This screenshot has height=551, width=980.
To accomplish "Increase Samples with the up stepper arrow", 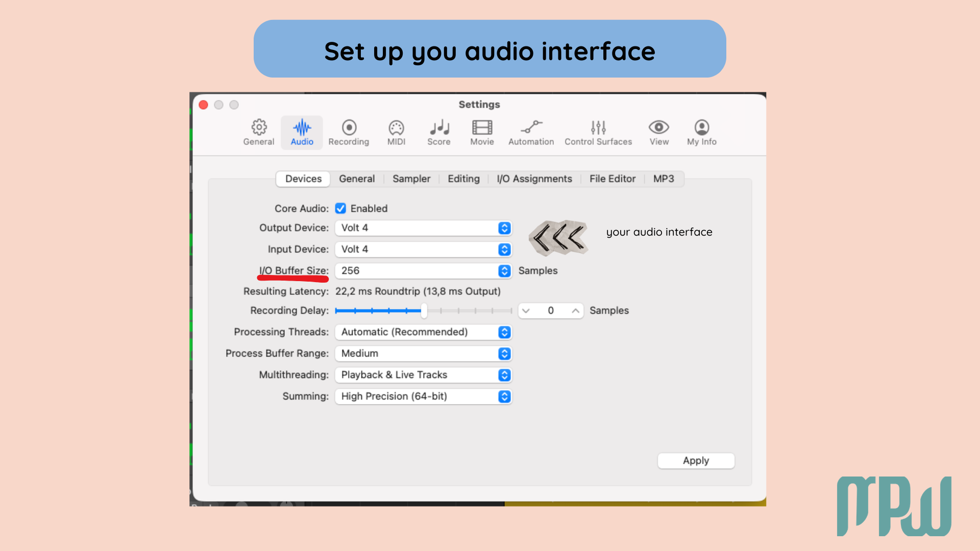I will (x=575, y=310).
